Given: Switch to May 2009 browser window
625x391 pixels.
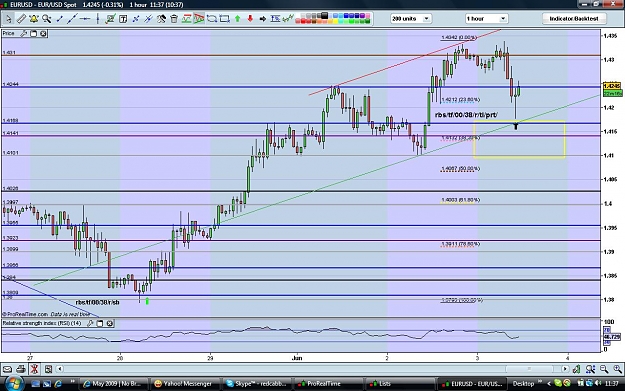Looking at the screenshot, I should [113, 384].
